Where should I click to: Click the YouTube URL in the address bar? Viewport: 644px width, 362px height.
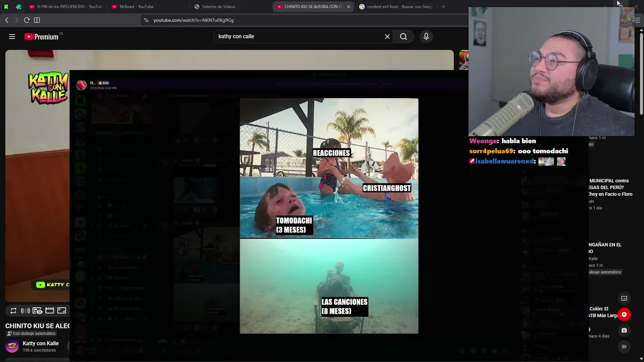(x=193, y=20)
